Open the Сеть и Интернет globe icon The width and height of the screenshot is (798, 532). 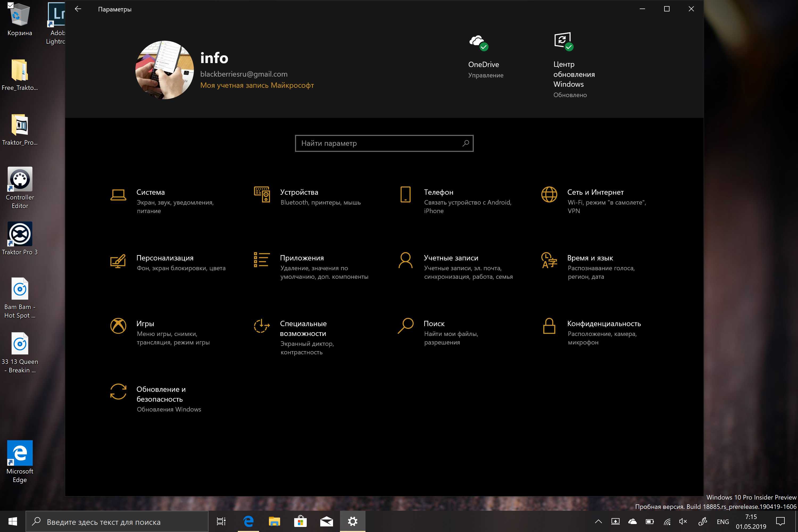click(549, 194)
